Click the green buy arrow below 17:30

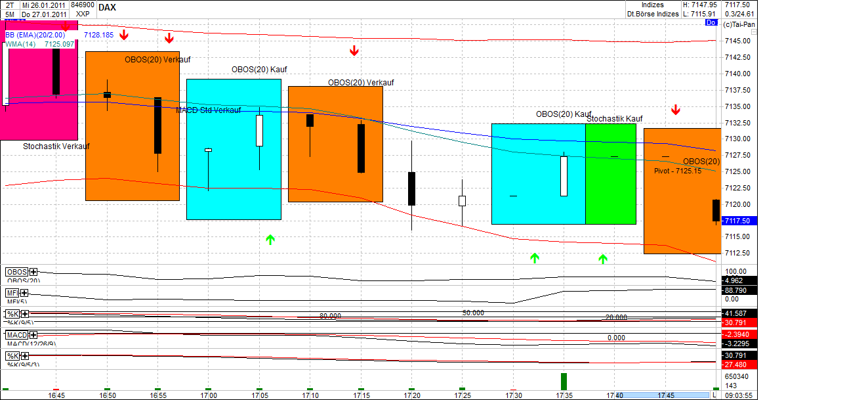[534, 259]
